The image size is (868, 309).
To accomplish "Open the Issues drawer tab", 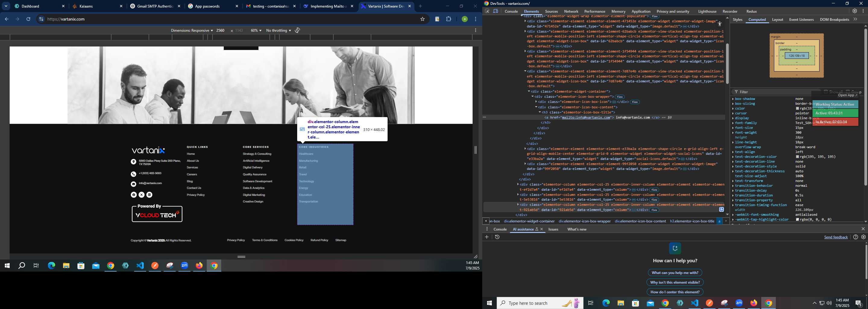I will [x=553, y=229].
